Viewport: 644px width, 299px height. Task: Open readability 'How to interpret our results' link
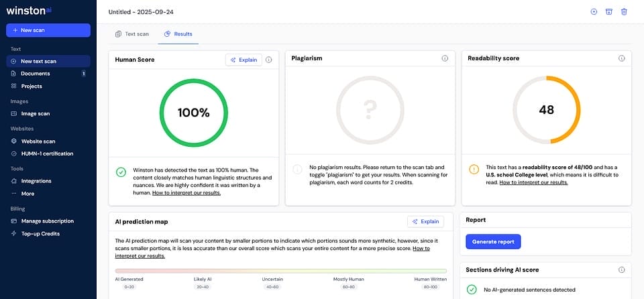(533, 182)
